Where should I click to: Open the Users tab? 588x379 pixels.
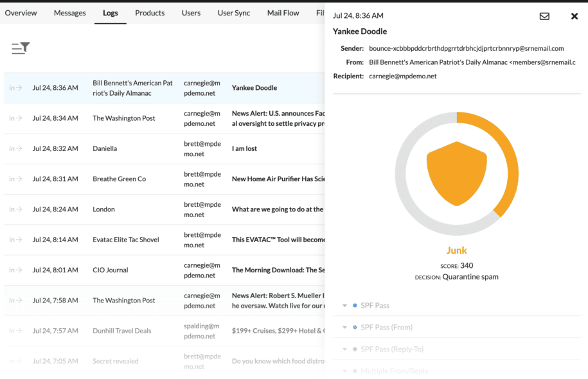(191, 13)
